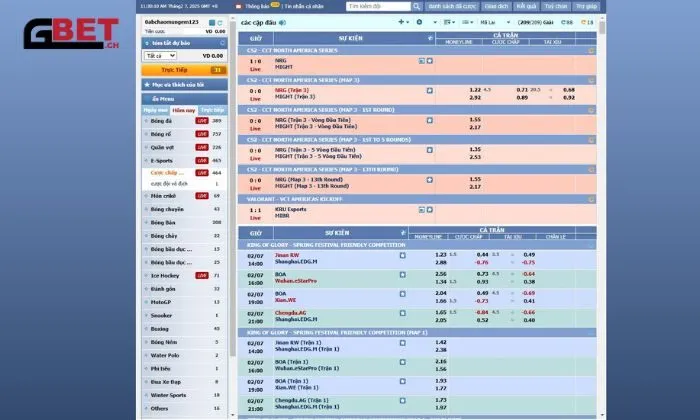Expand the Bóng đá sport category
Image resolution: width=700 pixels, height=420 pixels.
tap(184, 121)
